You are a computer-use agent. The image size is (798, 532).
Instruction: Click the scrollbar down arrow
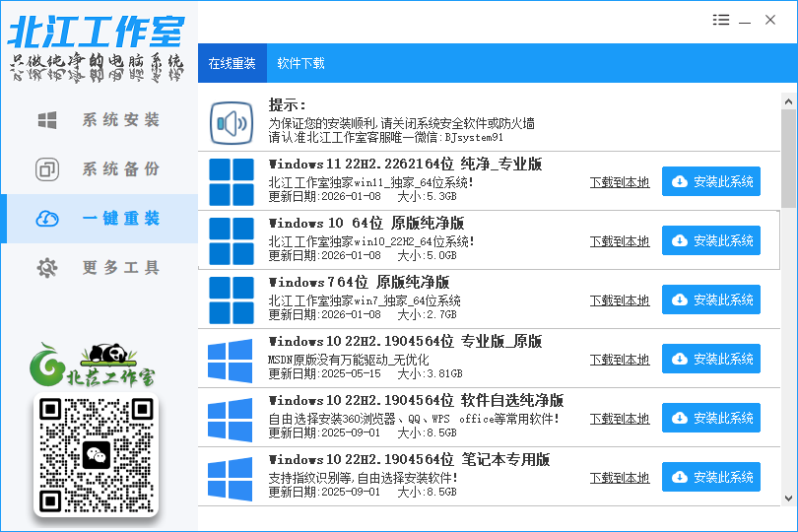click(788, 499)
